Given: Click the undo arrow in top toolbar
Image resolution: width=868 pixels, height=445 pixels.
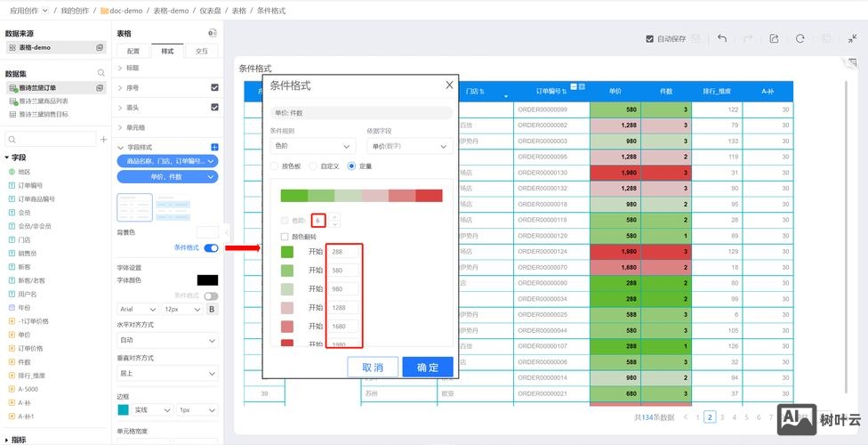Looking at the screenshot, I should point(722,38).
